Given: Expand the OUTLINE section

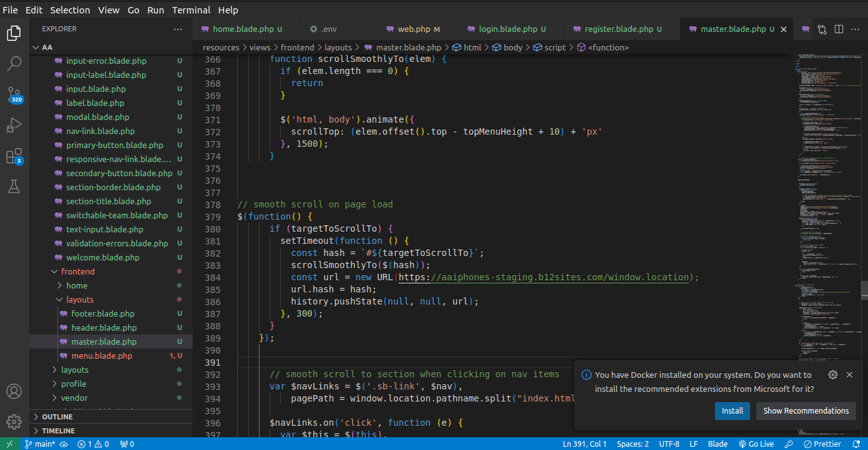Looking at the screenshot, I should pos(57,417).
